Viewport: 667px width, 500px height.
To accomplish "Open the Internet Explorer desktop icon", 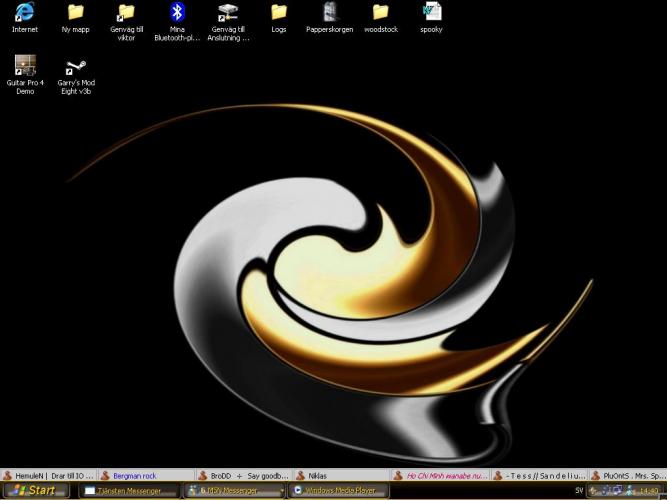I will [25, 13].
